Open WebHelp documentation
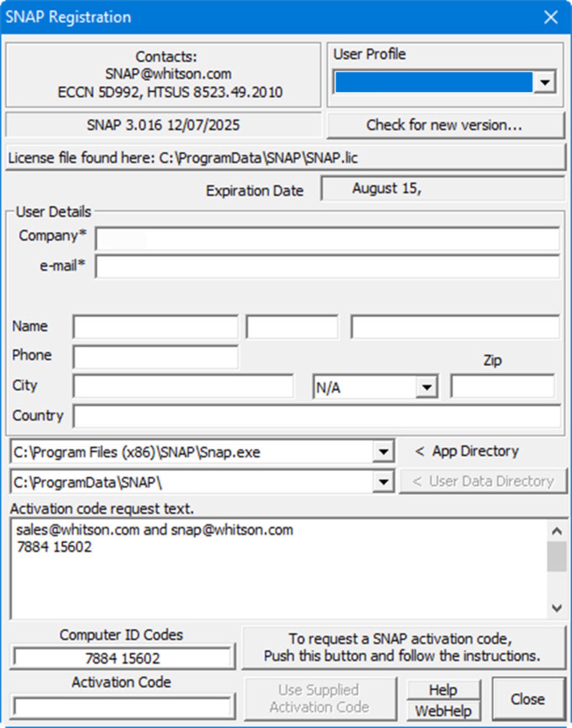572x728 pixels. click(x=443, y=711)
